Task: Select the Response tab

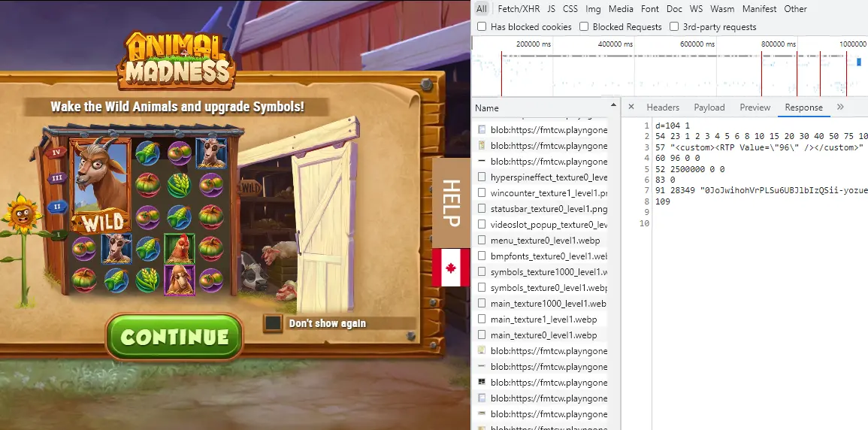Action: [803, 107]
